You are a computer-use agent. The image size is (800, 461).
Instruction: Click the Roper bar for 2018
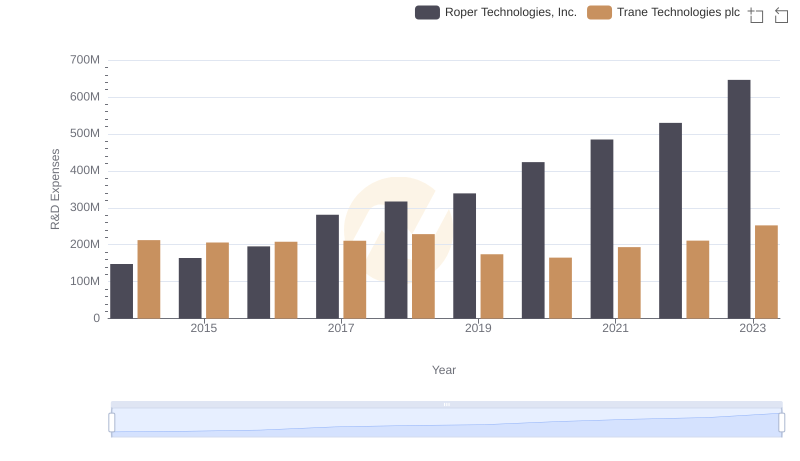click(396, 260)
